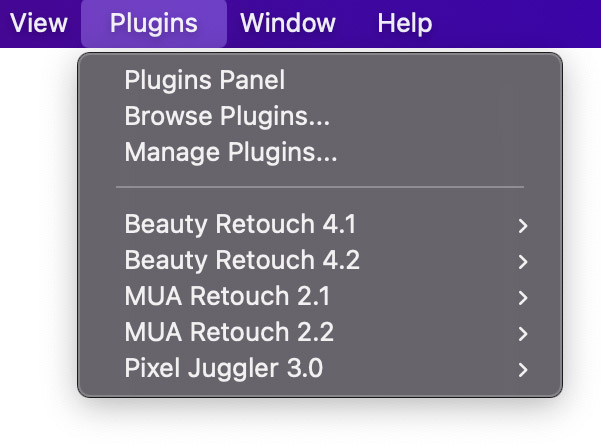The width and height of the screenshot is (601, 445).
Task: Choose Browse Plugins... menu entry
Action: (227, 117)
